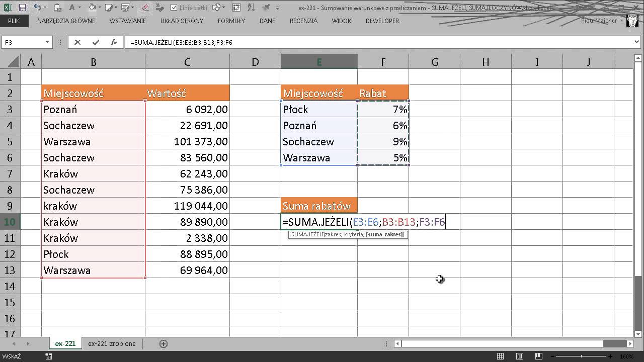
Task: Select row header 10
Action: coord(10,222)
